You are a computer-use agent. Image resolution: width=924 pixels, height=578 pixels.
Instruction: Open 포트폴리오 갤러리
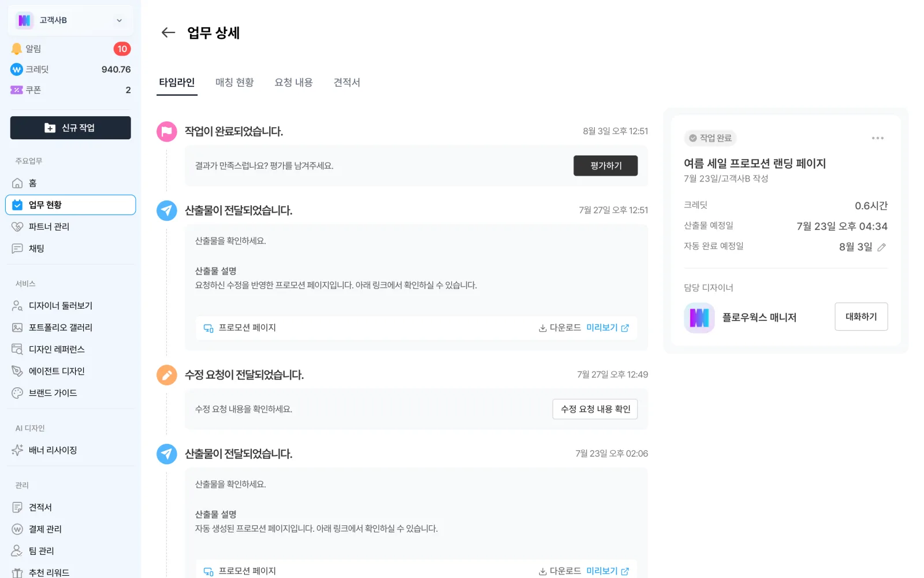coord(70,328)
